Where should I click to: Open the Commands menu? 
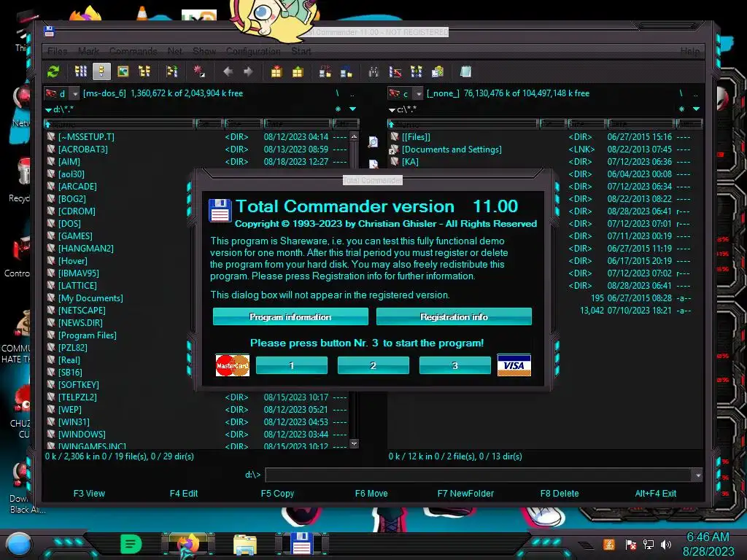[x=133, y=51]
